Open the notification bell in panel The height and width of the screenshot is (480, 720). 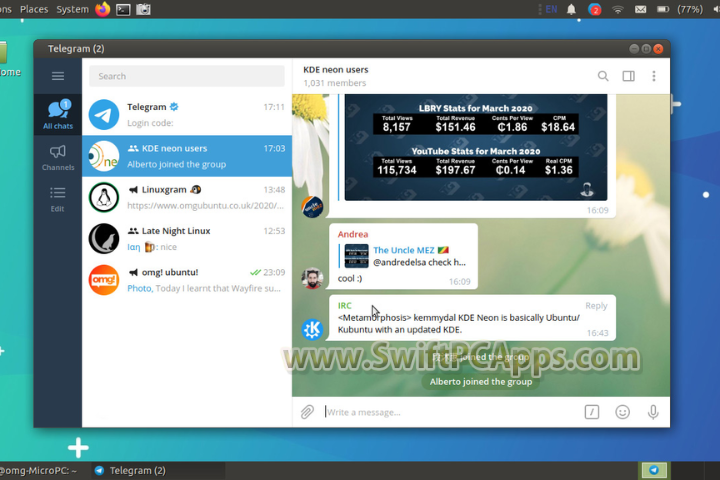click(x=571, y=9)
